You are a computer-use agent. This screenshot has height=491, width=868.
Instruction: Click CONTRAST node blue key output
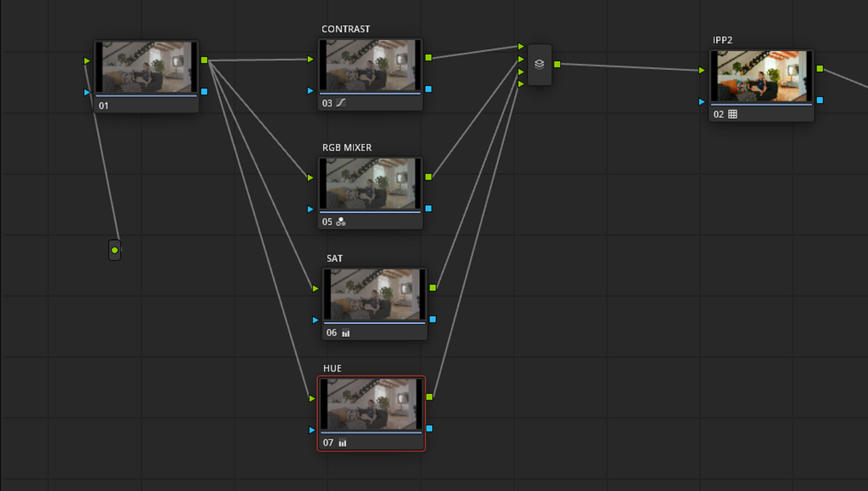pos(429,89)
